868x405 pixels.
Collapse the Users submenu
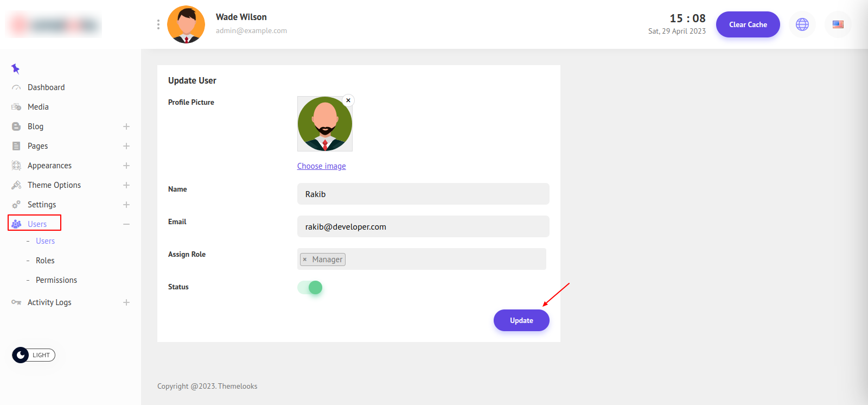pyautogui.click(x=126, y=224)
